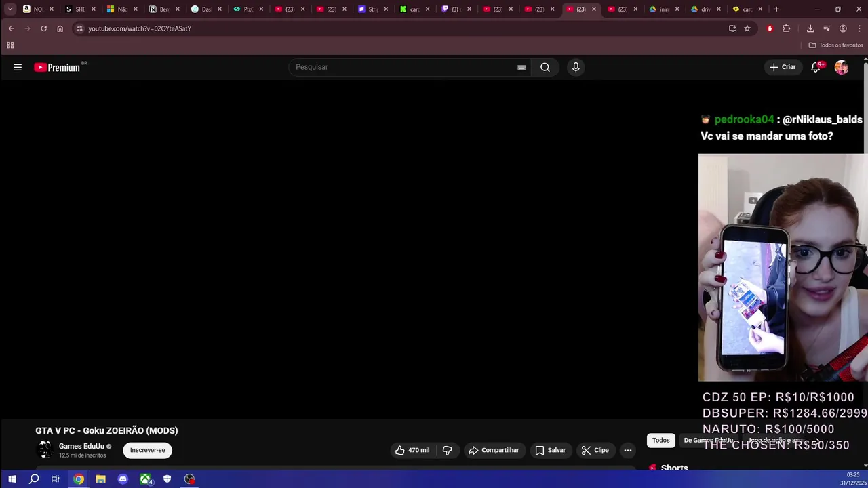Open Windows taskbar search
The width and height of the screenshot is (868, 488).
[x=34, y=479]
